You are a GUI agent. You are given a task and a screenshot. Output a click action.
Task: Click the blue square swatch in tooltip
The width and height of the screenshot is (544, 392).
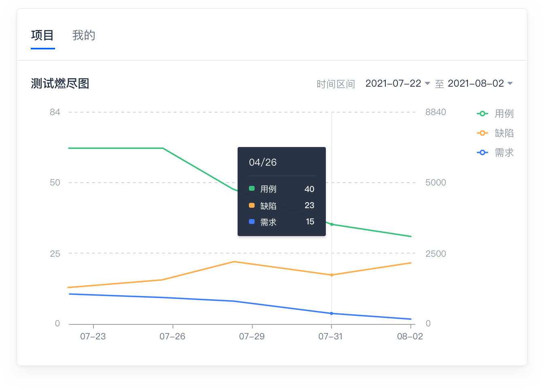point(252,222)
